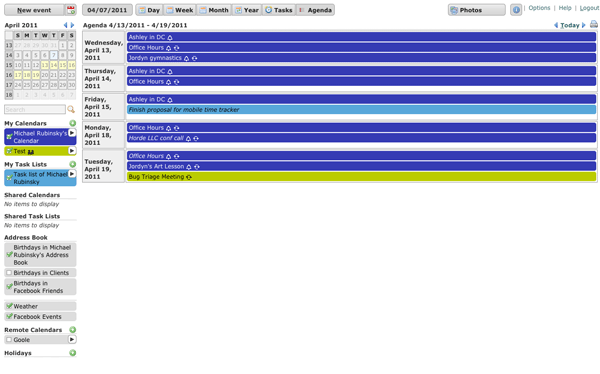Open the info icon beside Photos
600x374 pixels.
click(516, 10)
